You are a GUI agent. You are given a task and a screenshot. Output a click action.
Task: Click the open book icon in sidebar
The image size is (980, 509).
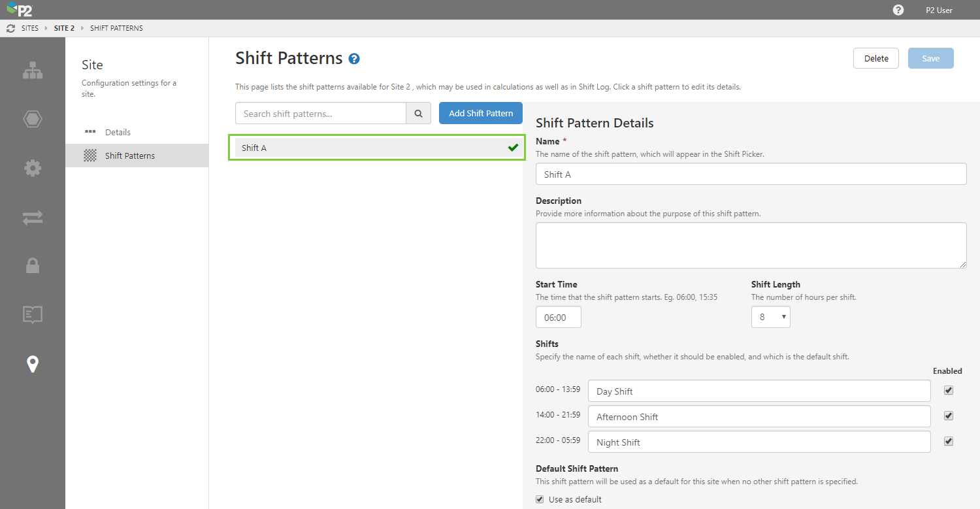tap(33, 314)
